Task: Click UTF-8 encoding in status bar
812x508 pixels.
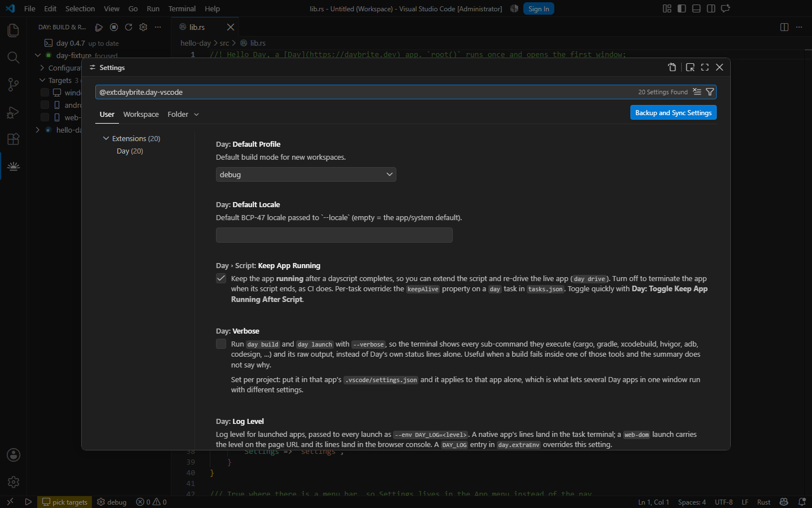Action: coord(723,502)
